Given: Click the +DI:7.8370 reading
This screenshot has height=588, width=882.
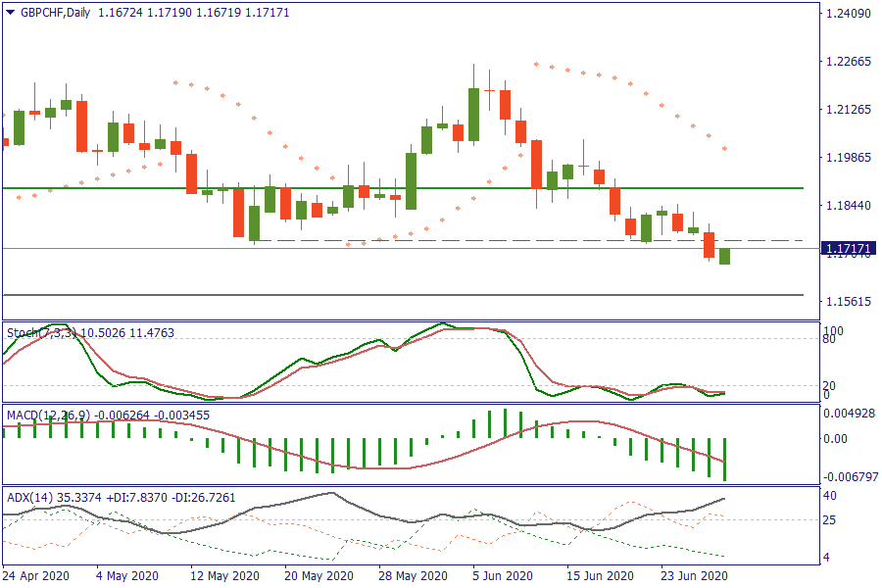Looking at the screenshot, I should coord(136,498).
